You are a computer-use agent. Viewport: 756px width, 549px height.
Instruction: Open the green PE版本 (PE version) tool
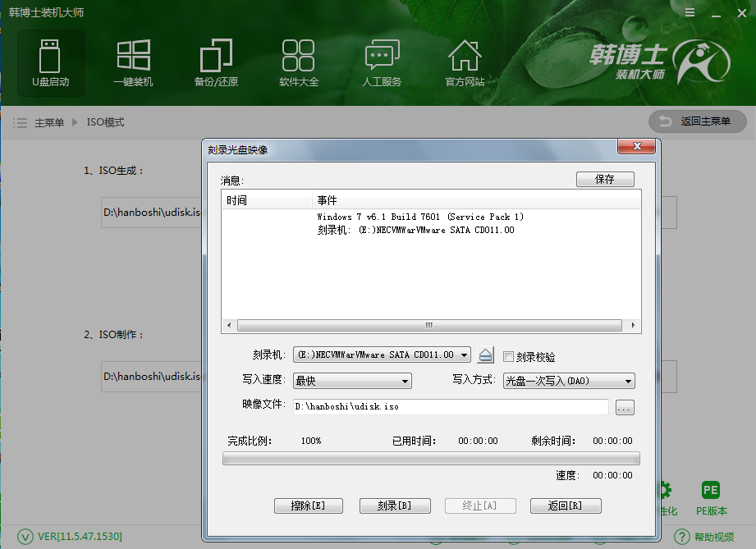coord(711,490)
